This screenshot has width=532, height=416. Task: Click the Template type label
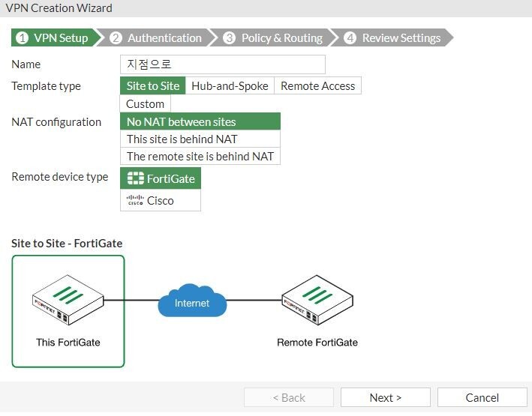click(46, 86)
